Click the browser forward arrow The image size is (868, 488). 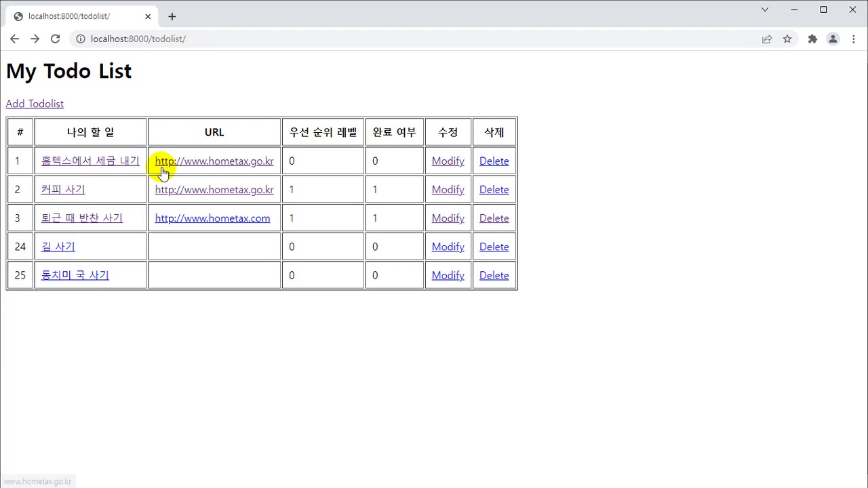point(35,39)
